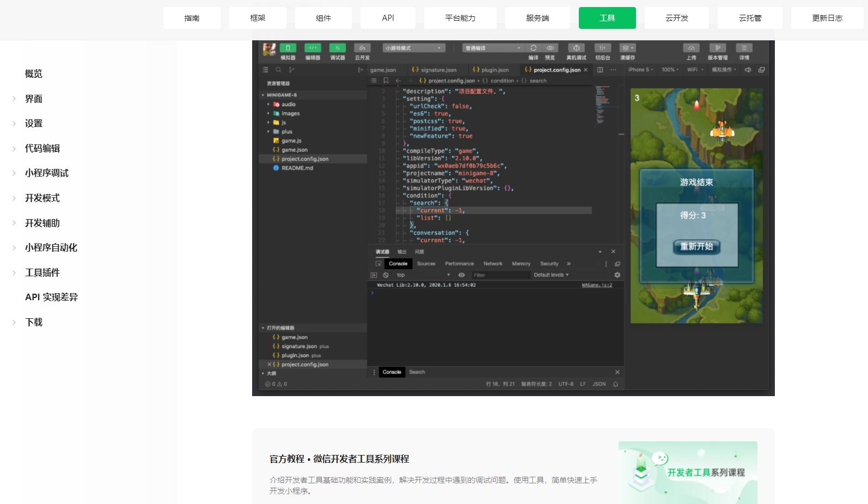Open the iPhone 5 device dropdown
Screen dimensions: 868x504
point(640,70)
